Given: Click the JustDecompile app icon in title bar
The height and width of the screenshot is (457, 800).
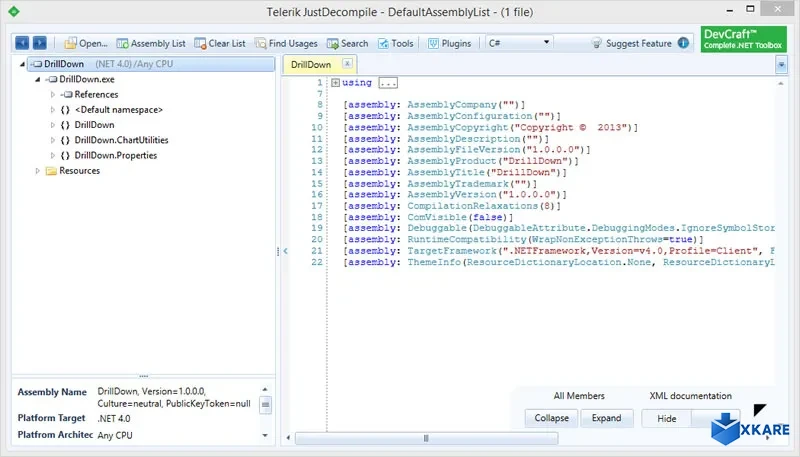Looking at the screenshot, I should 14,11.
